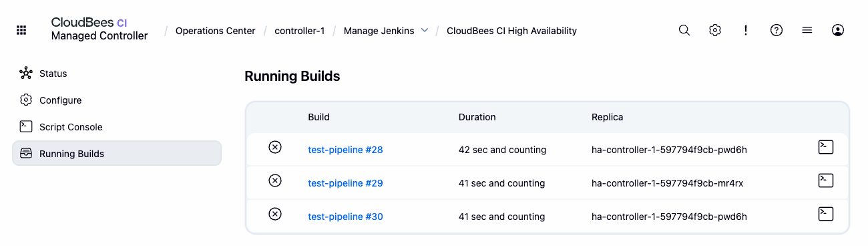Click the Manage Jenkins breadcrumb
Viewport: 868px width, 246px height.
[379, 31]
